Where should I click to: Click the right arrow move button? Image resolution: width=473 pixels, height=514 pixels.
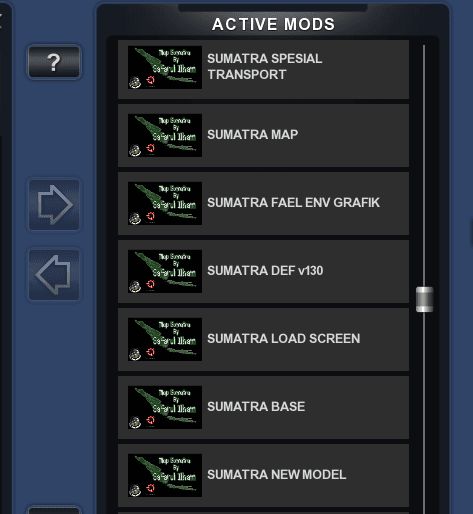tap(54, 205)
